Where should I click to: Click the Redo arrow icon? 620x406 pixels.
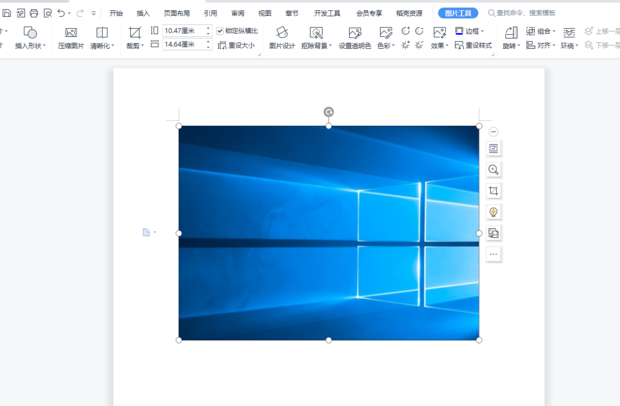point(80,13)
